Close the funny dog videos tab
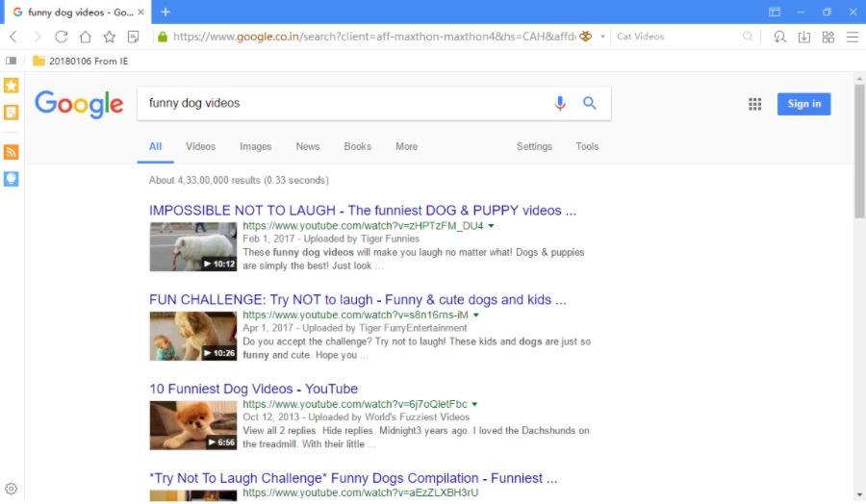This screenshot has height=504, width=866. [140, 12]
